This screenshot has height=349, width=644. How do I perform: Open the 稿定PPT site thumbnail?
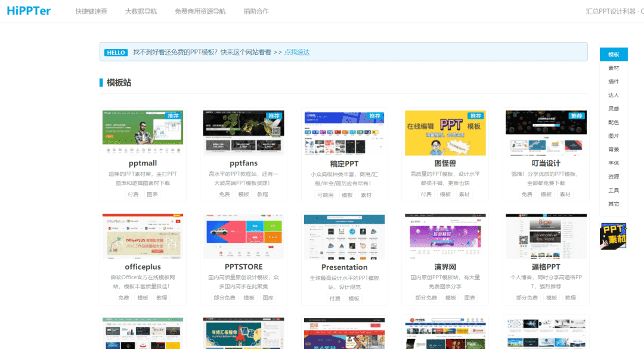(344, 133)
